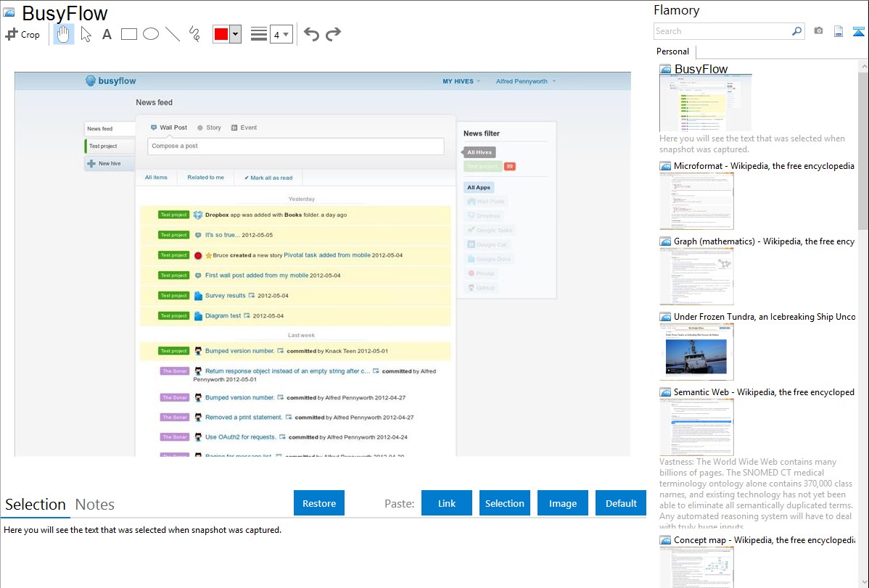Click the icon beside Semantic Web entry
869x588 pixels.
click(665, 392)
